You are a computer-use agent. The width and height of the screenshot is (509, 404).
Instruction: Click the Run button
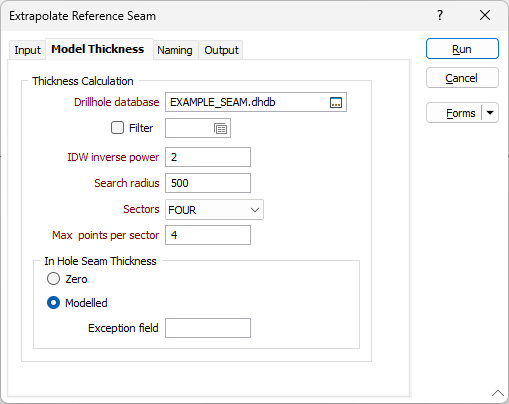coord(462,49)
